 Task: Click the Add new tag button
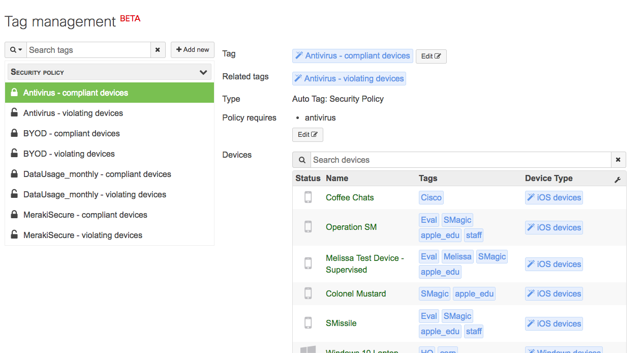coord(193,50)
